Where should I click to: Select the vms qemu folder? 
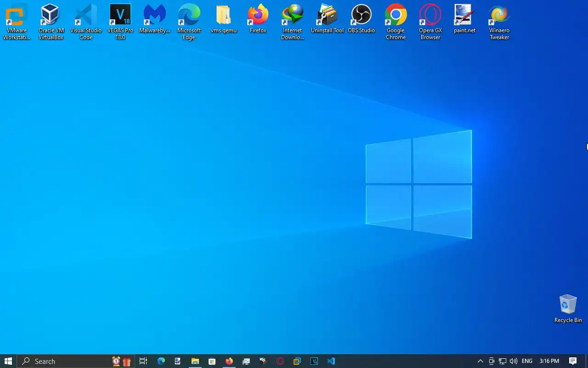pos(224,19)
